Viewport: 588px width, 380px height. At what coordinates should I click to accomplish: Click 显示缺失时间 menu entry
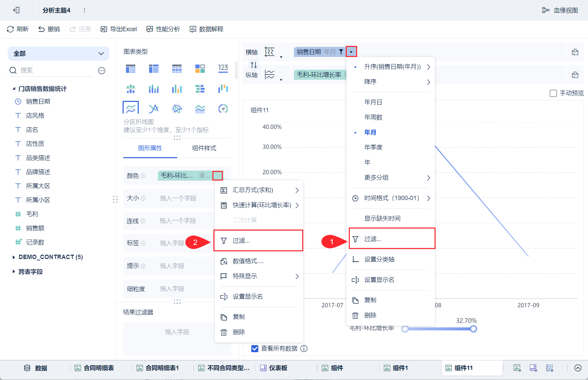[x=391, y=218]
